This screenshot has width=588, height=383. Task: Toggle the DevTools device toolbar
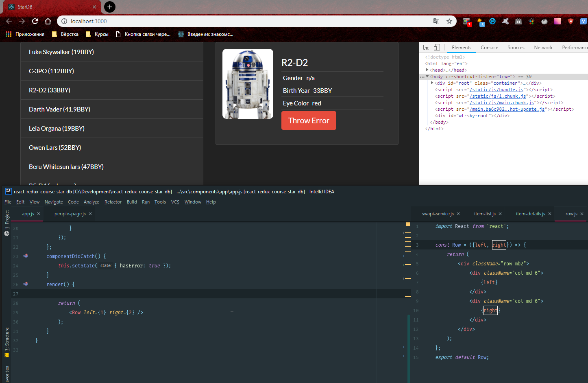[x=437, y=47]
